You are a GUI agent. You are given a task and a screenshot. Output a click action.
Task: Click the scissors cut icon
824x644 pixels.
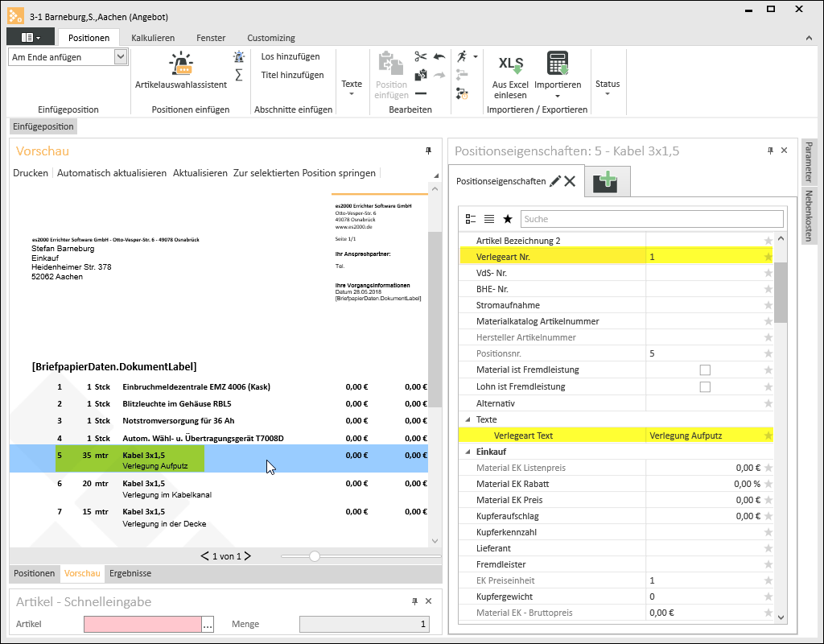(420, 56)
